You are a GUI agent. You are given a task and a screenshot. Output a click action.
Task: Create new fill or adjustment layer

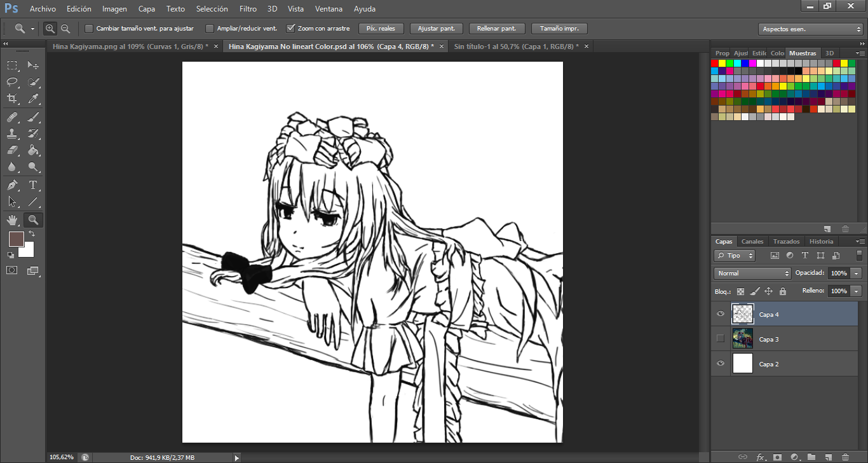[794, 457]
